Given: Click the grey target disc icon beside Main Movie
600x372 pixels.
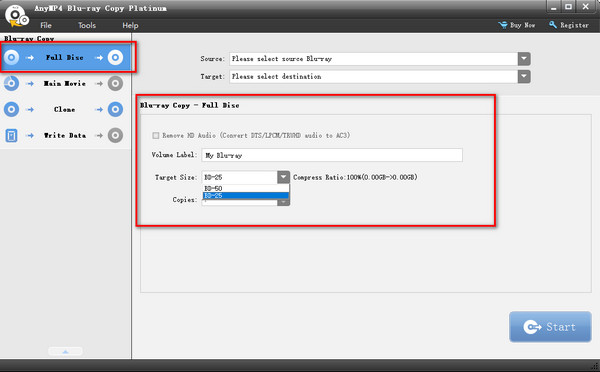Looking at the screenshot, I should click(115, 83).
